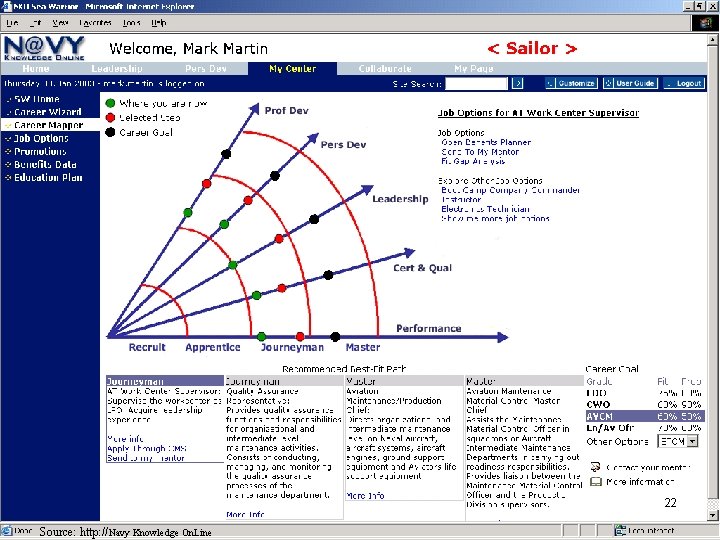This screenshot has height=540, width=720.
Task: Click red dot on Performance axis
Action: [300, 337]
